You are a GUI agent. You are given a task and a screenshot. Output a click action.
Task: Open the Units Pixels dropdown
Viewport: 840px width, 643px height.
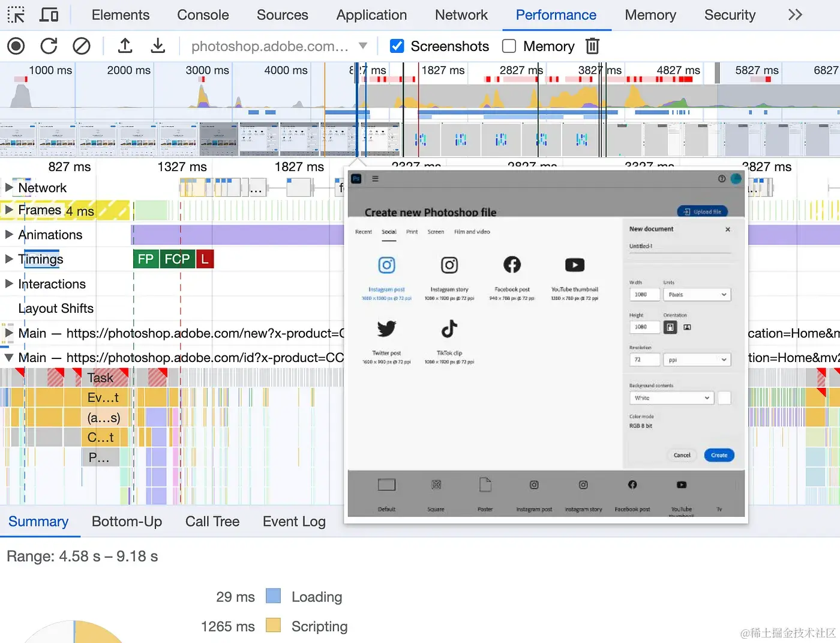(x=697, y=295)
